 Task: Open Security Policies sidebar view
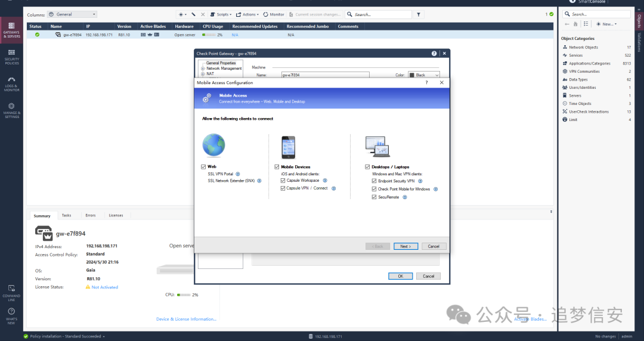11,57
